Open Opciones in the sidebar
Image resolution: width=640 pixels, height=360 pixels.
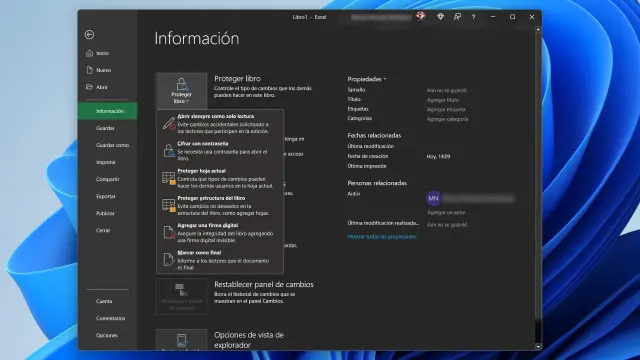(x=107, y=336)
